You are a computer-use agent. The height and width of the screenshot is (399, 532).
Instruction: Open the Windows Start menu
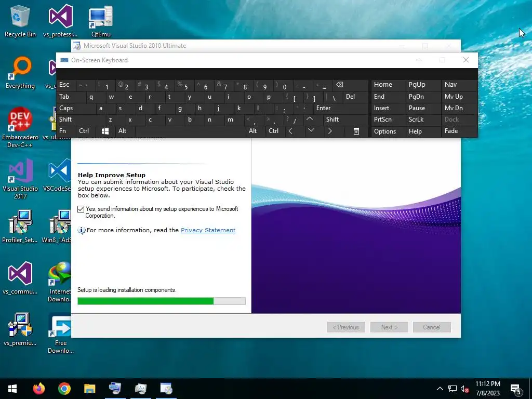(x=12, y=389)
